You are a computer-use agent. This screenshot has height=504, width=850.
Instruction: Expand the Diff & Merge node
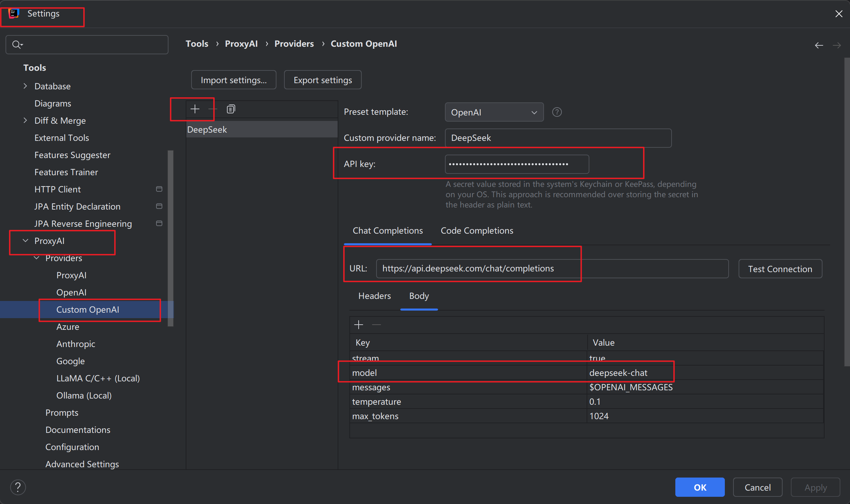(x=25, y=121)
